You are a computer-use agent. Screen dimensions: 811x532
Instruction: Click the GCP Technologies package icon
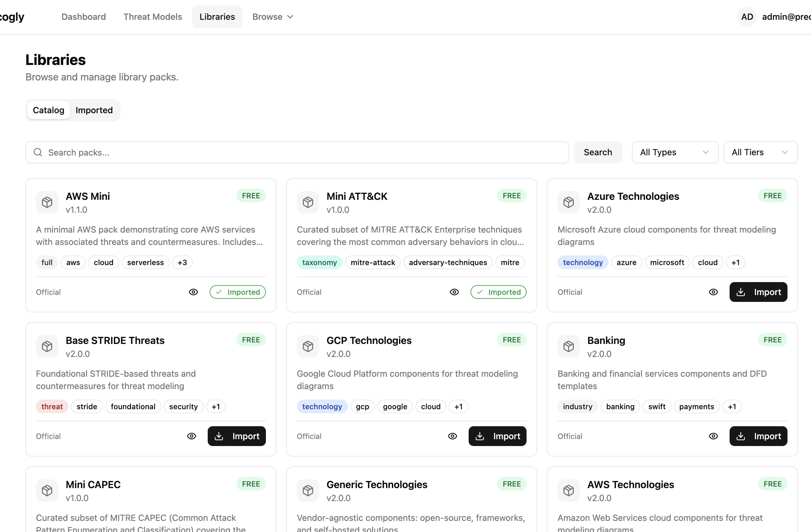pyautogui.click(x=308, y=346)
